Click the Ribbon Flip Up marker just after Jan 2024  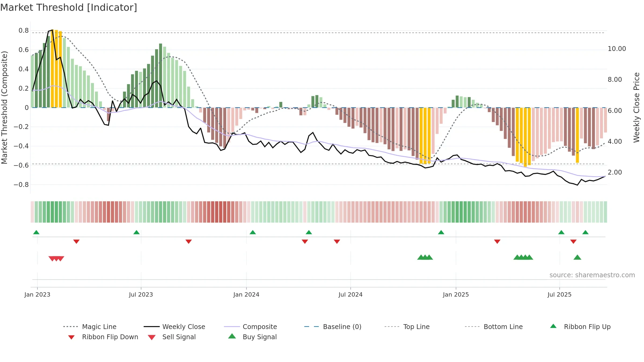(253, 232)
